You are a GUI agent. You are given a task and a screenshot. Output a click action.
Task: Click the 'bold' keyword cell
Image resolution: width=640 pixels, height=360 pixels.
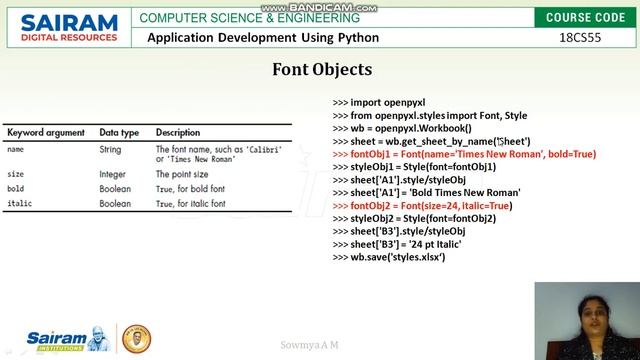16,189
